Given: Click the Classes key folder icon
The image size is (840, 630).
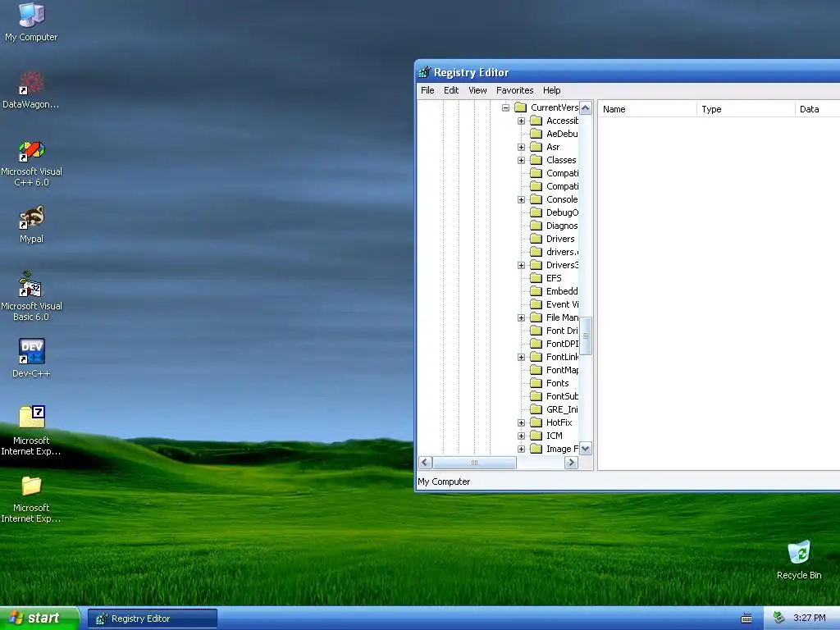Looking at the screenshot, I should click(536, 160).
